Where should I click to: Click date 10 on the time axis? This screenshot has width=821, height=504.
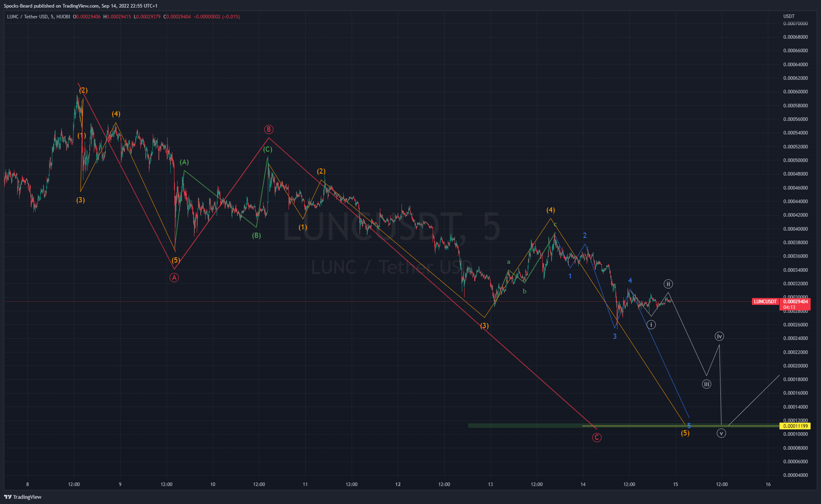click(213, 484)
